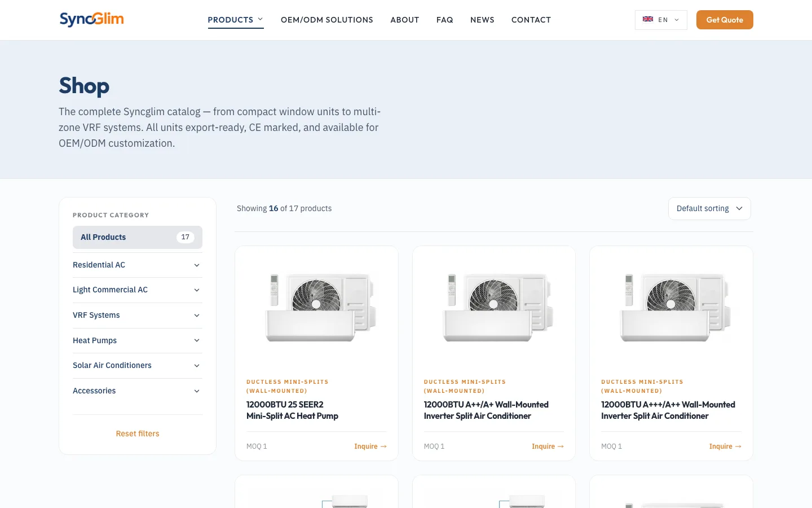812x508 pixels.
Task: Click 'MOQ 1' on the A+++/A++ Inverter card
Action: (612, 446)
